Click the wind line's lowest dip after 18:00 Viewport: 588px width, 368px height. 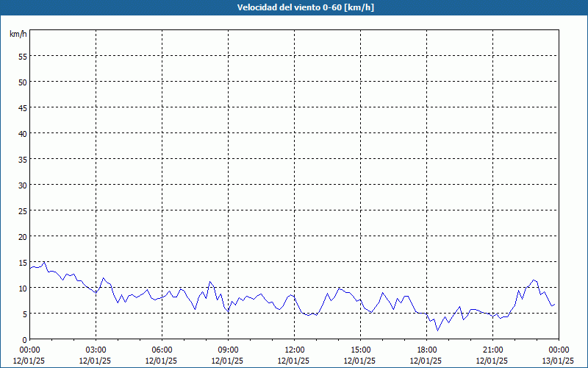pos(437,330)
